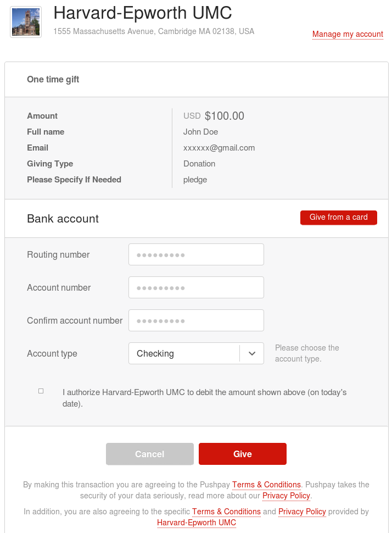This screenshot has width=392, height=533.
Task: Submit the gift with Give button
Action: point(243,454)
